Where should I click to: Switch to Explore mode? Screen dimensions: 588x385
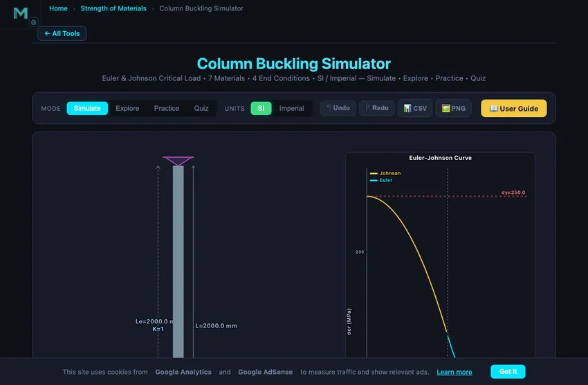click(127, 108)
